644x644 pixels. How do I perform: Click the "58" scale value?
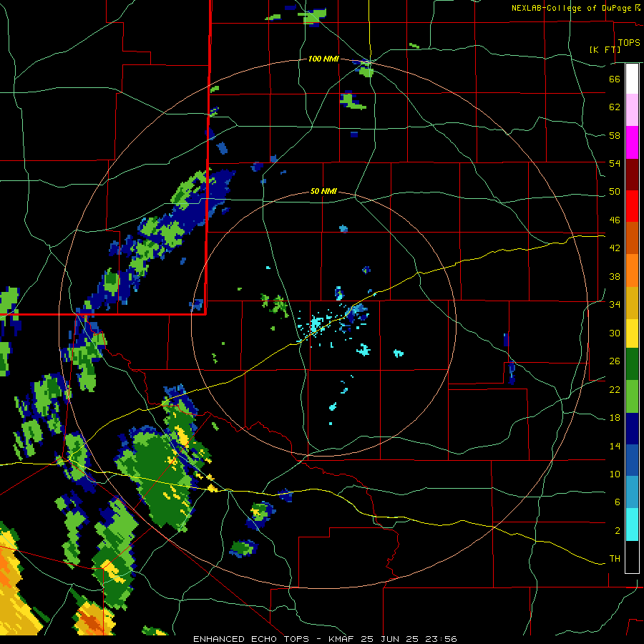point(615,135)
